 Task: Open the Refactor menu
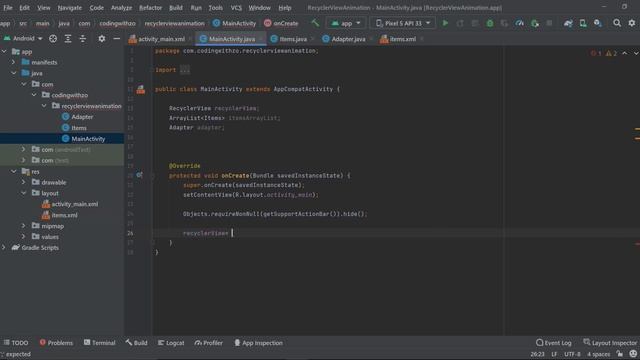pos(150,8)
